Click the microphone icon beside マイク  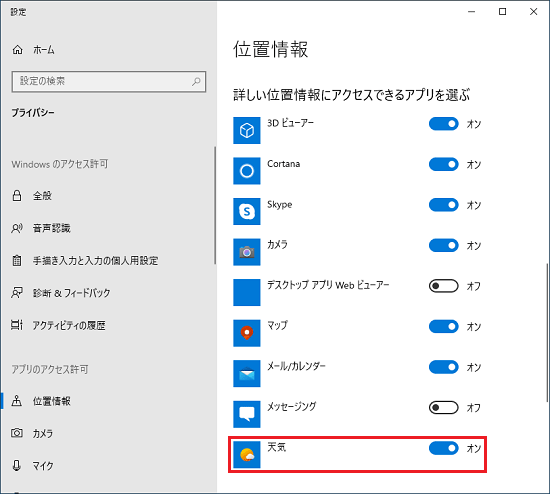point(16,466)
